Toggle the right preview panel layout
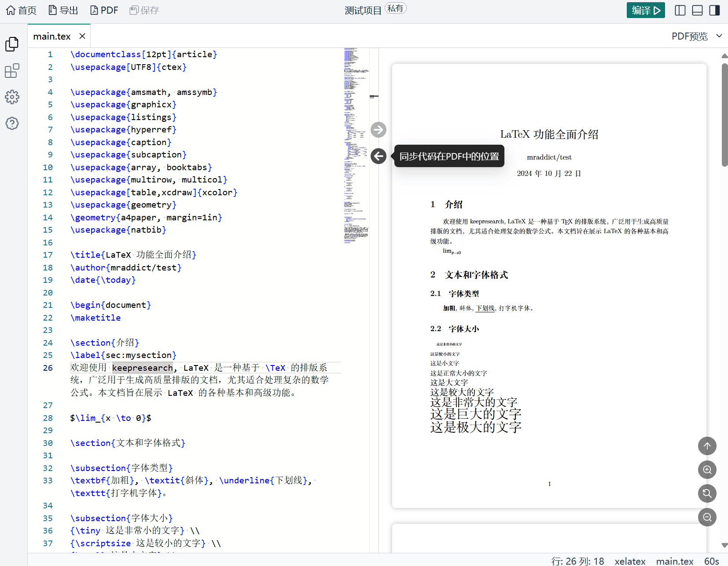 [714, 10]
